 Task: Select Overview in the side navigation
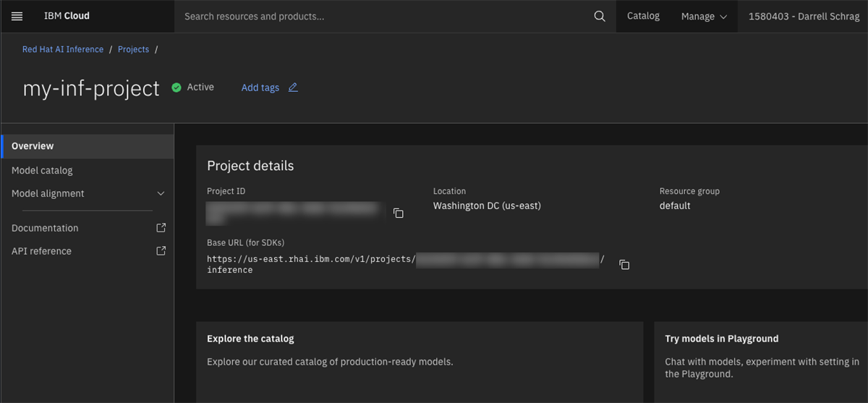point(87,146)
